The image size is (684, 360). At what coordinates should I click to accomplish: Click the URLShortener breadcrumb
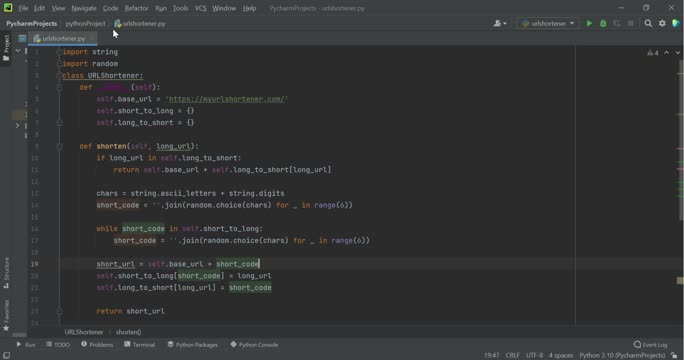pos(84,332)
